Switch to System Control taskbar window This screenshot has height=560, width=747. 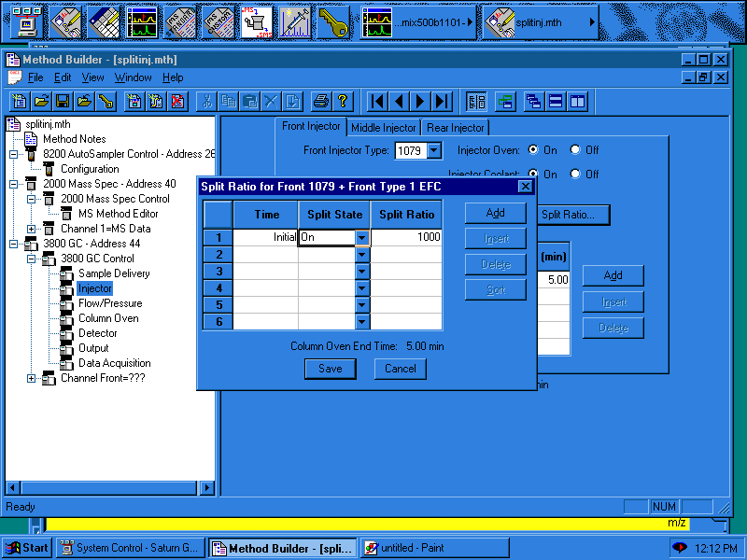tap(131, 548)
